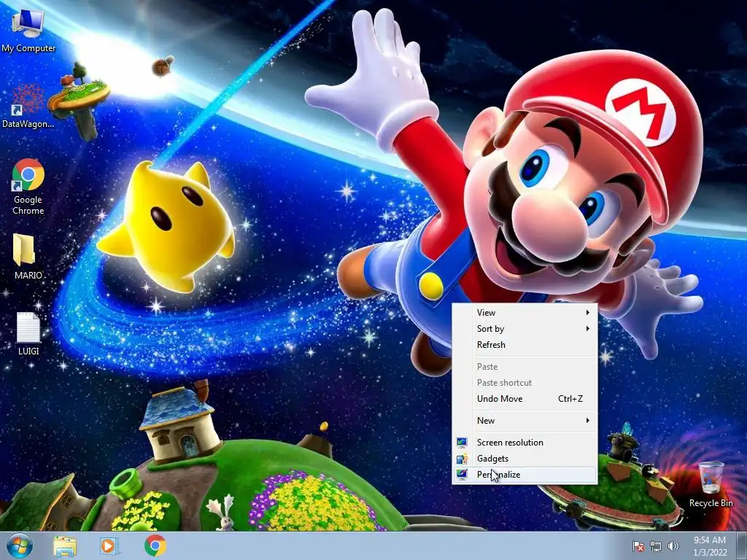Viewport: 747px width, 560px height.
Task: Open Gadgets from context menu
Action: 525,459
